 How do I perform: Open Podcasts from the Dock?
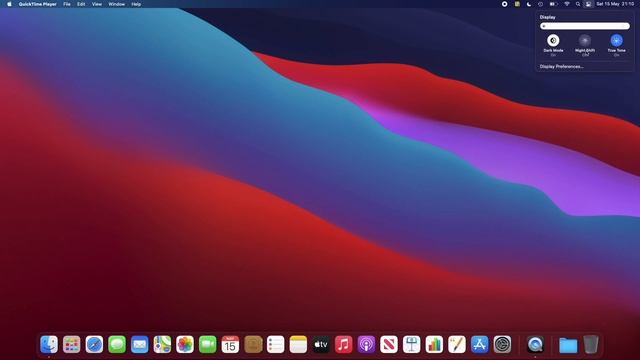pyautogui.click(x=366, y=344)
